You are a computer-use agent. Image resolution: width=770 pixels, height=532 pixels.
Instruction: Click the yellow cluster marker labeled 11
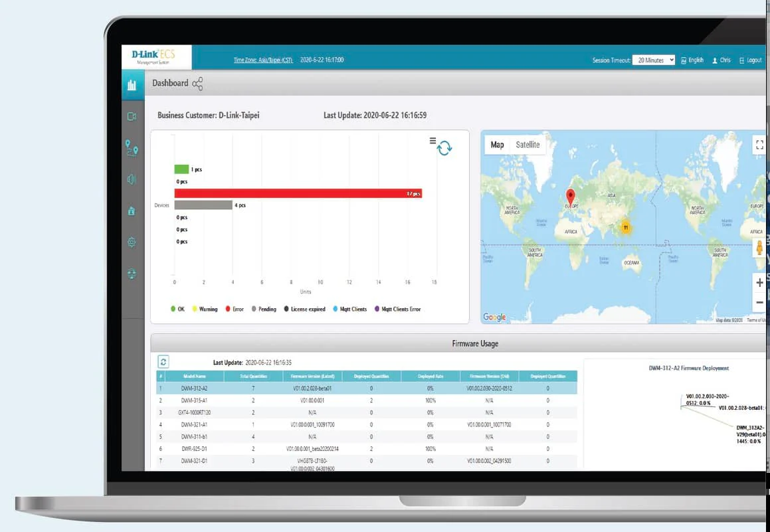point(626,227)
